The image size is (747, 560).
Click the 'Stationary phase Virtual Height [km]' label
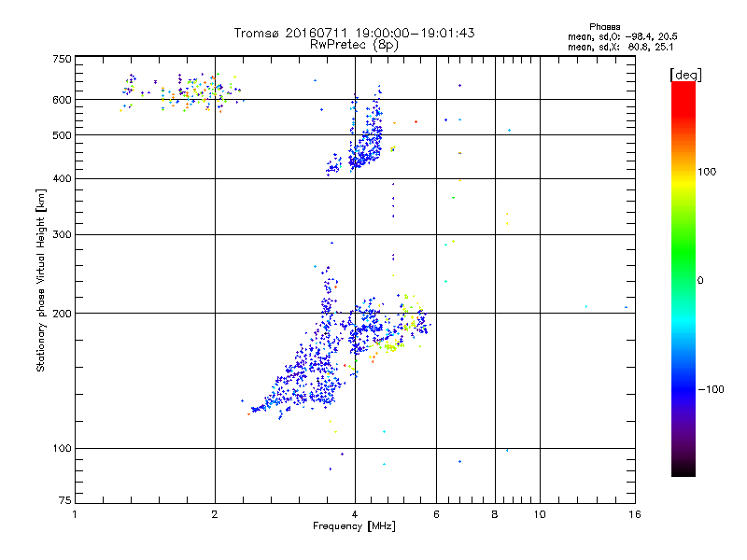[x=41, y=280]
